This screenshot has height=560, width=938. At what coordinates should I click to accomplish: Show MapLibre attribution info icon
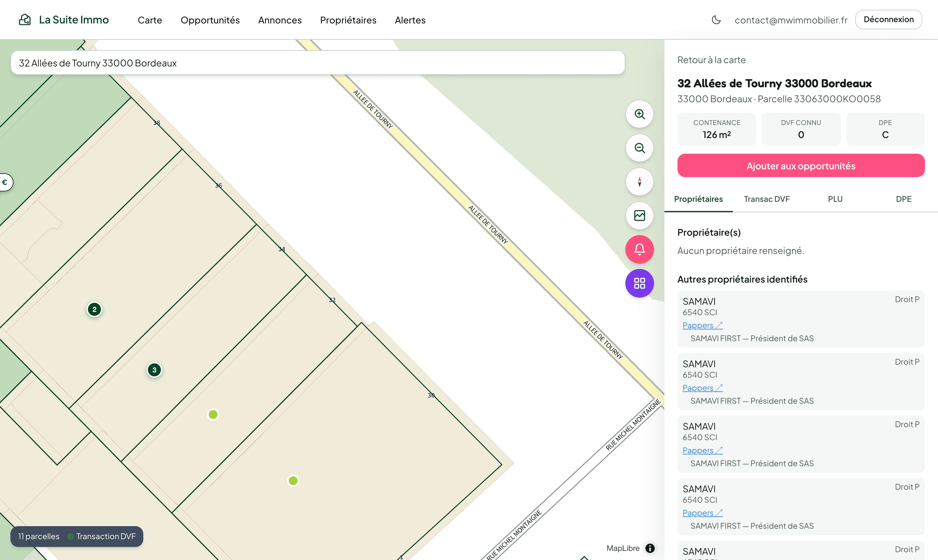650,548
